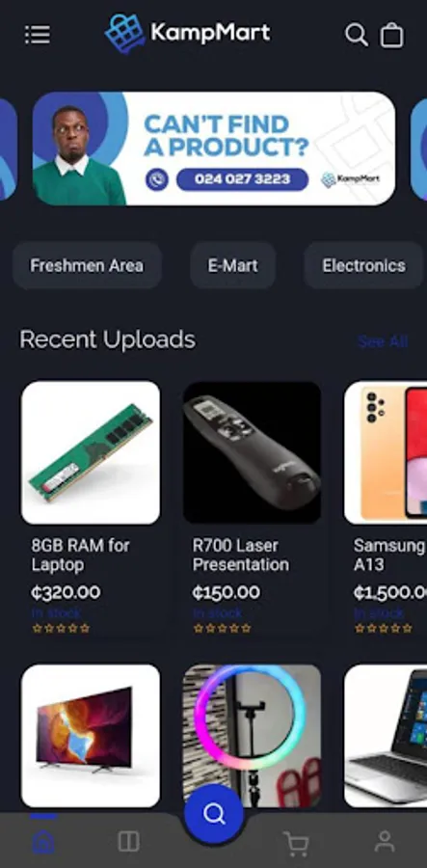The image size is (427, 868).
Task: Open the profile icon in bottom bar
Action: tap(385, 841)
